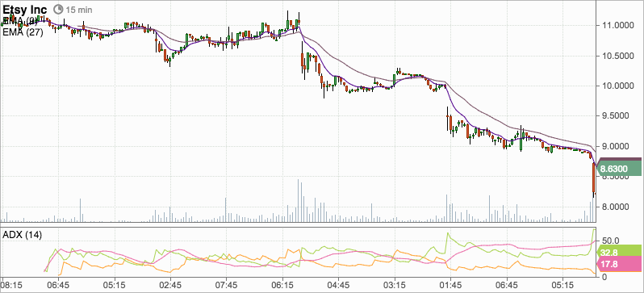Select the 15 min interval label
644x293 pixels.
[x=79, y=9]
